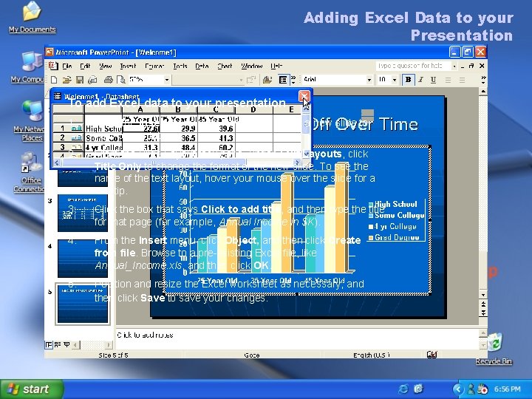The width and height of the screenshot is (532, 399).
Task: Select slide 5 thumbnail
Action: [x=83, y=304]
